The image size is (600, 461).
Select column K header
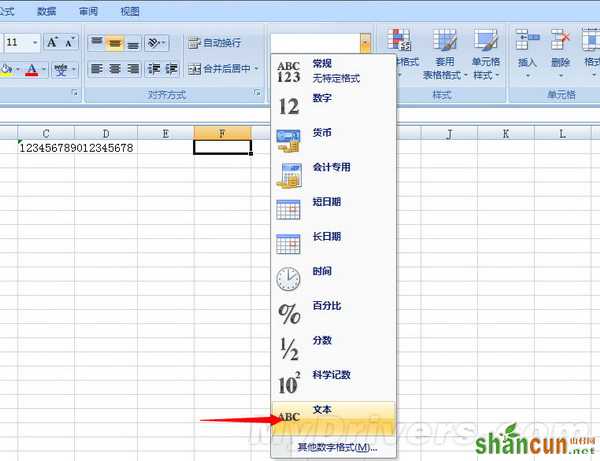coord(506,134)
